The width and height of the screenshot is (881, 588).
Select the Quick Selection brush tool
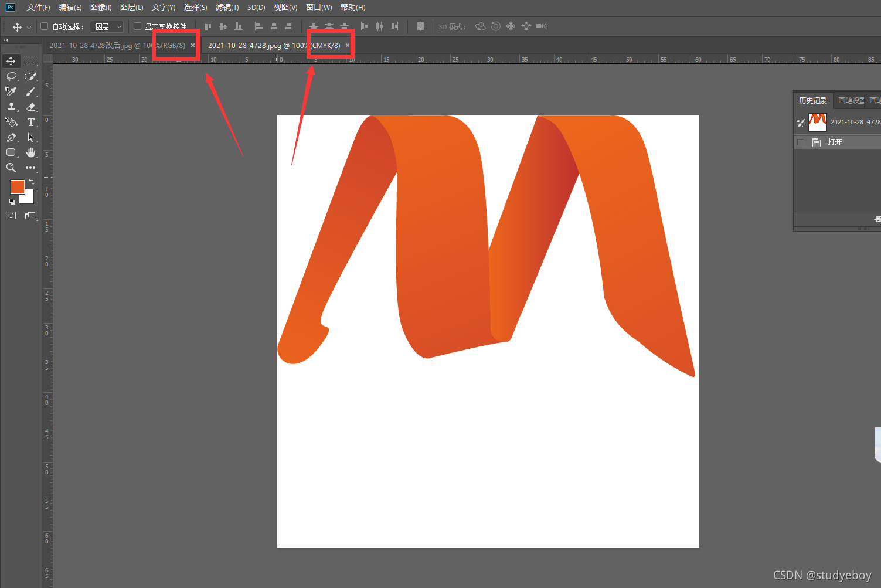click(x=30, y=76)
